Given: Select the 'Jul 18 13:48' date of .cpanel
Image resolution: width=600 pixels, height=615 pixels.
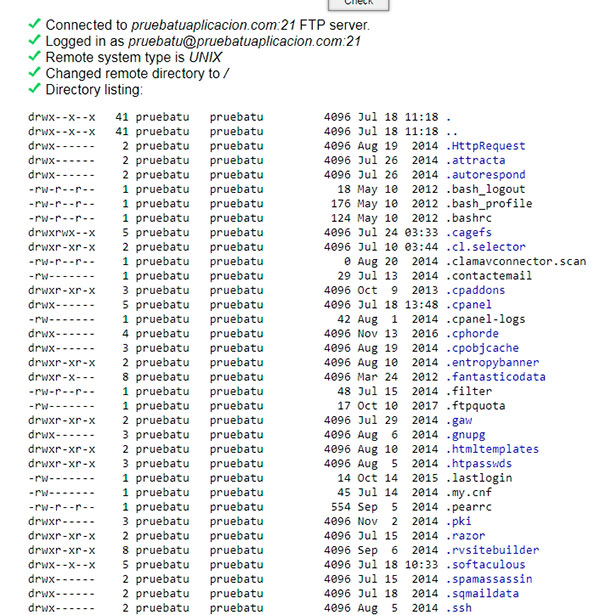Looking at the screenshot, I should [x=398, y=305].
